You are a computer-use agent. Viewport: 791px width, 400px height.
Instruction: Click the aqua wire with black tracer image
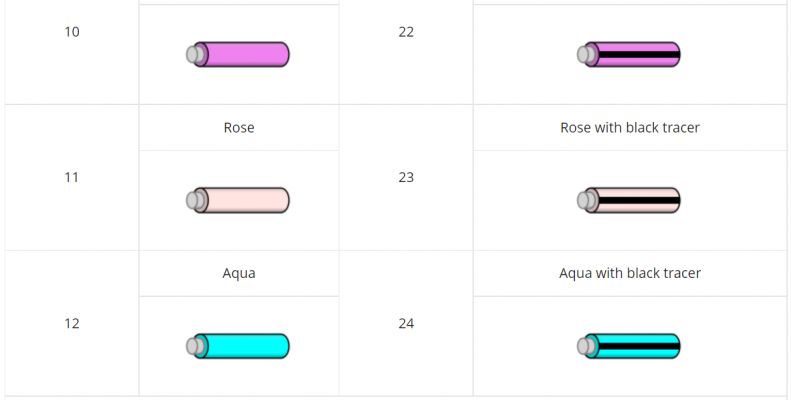click(632, 346)
